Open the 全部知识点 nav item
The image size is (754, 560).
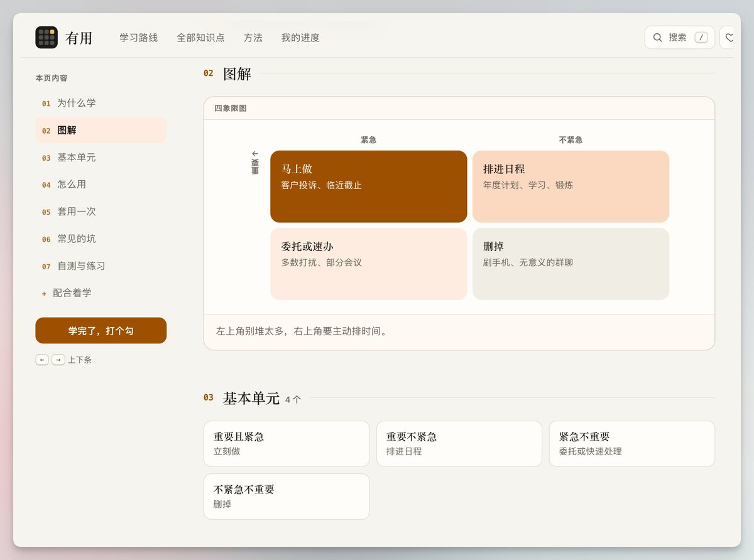pyautogui.click(x=200, y=38)
